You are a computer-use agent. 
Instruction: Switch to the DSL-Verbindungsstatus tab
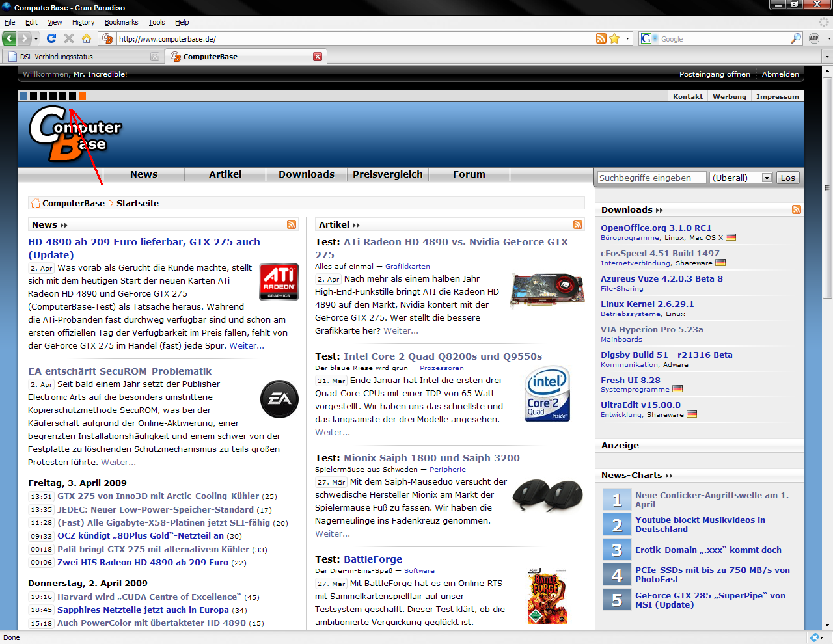[x=83, y=57]
